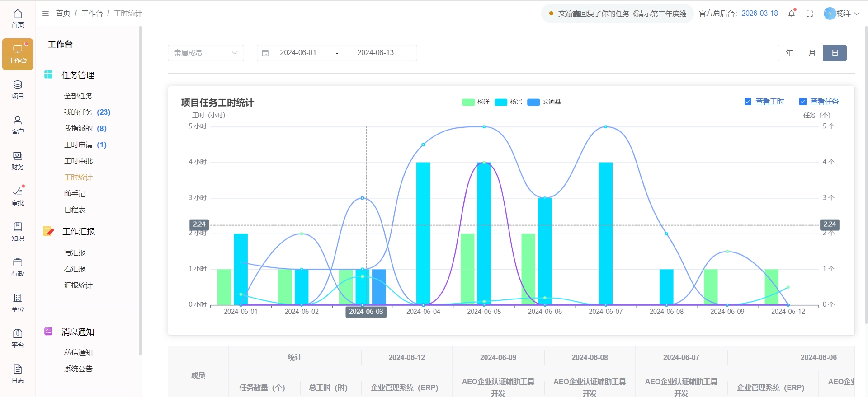The image size is (868, 397).
Task: Open 我的任务 (23) menu item
Action: (87, 112)
